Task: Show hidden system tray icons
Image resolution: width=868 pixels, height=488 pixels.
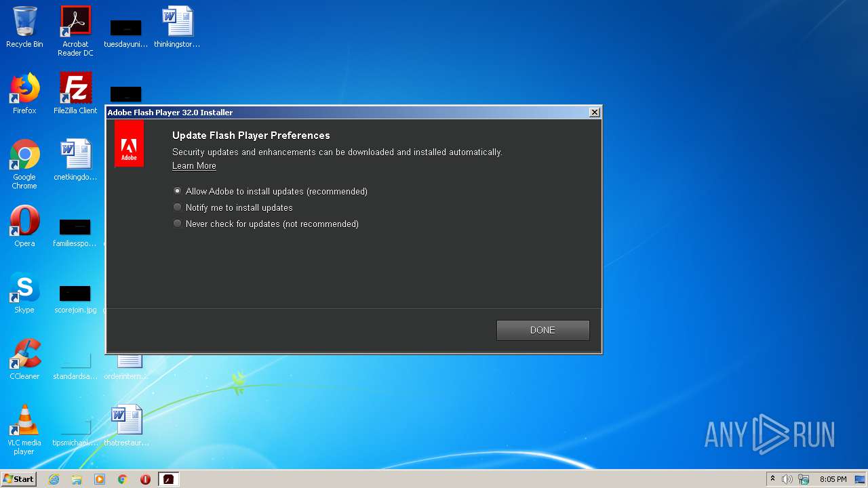Action: 772,479
